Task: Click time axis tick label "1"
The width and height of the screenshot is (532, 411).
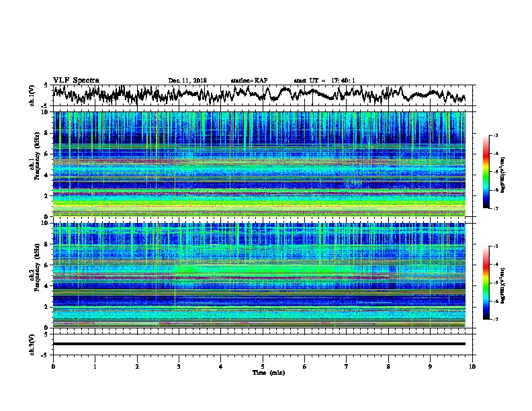Action: click(95, 366)
